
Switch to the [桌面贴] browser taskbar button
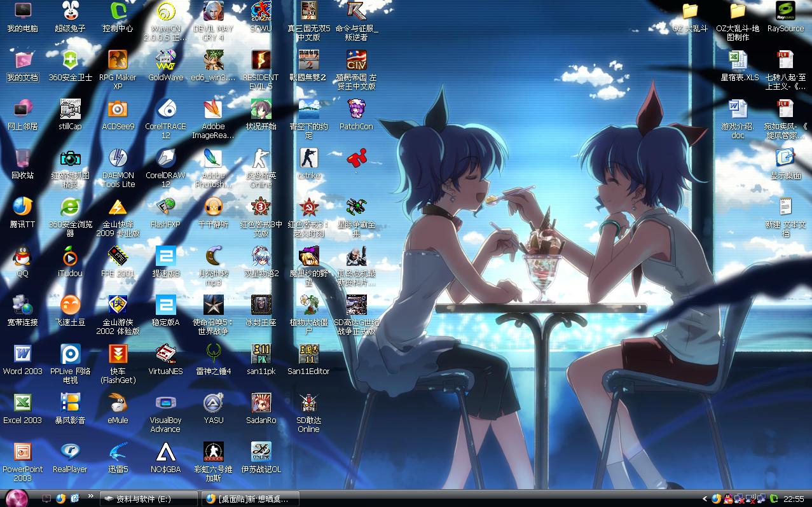click(x=249, y=499)
